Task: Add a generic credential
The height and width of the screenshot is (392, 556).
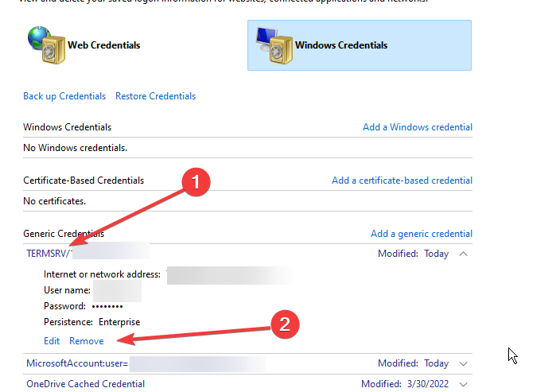Action: pos(421,234)
